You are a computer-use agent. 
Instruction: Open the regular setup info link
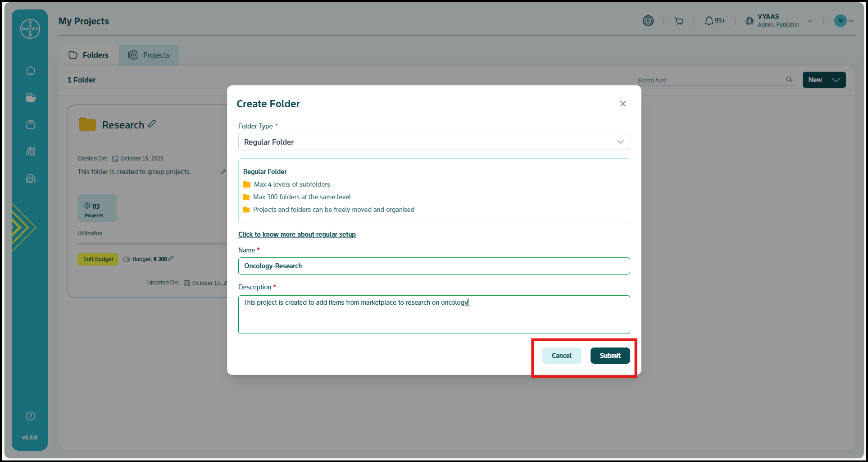click(x=297, y=234)
